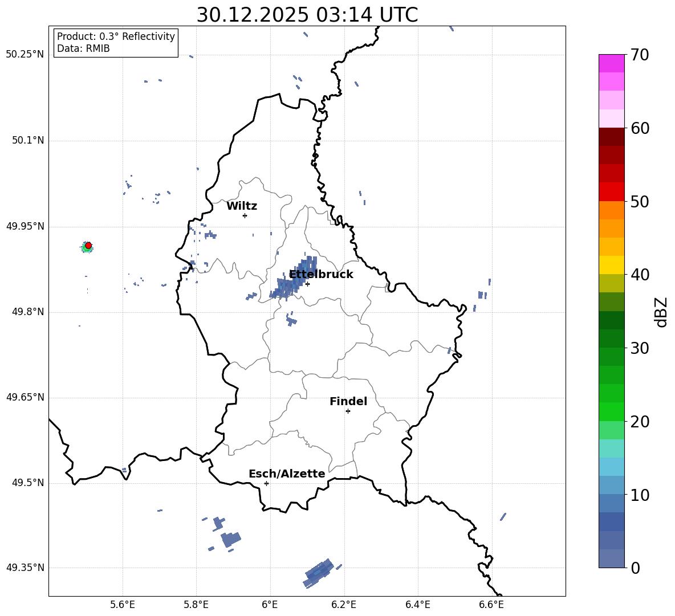Click the 5.6°E longitude label
The image size is (675, 616).
(x=123, y=605)
